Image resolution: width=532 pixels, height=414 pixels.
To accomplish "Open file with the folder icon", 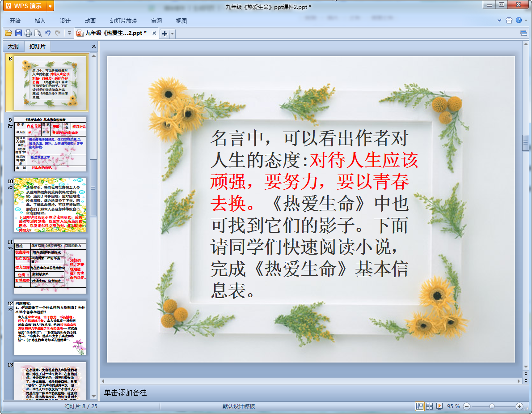I will (8, 33).
